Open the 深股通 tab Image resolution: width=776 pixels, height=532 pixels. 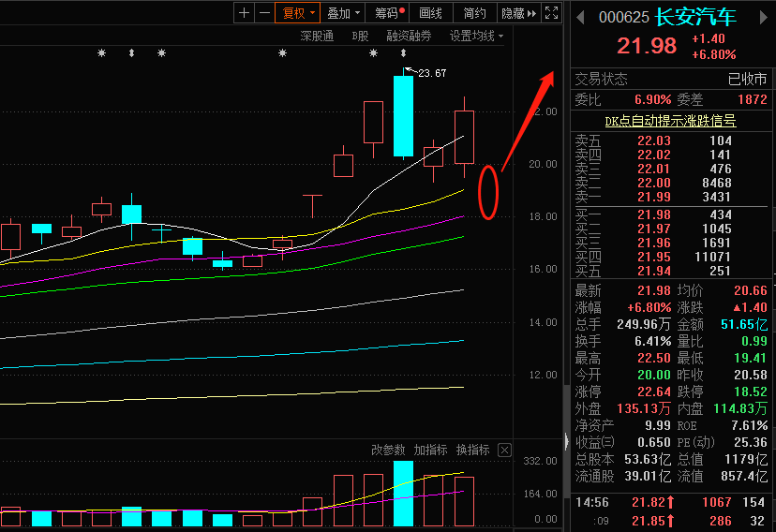(317, 37)
